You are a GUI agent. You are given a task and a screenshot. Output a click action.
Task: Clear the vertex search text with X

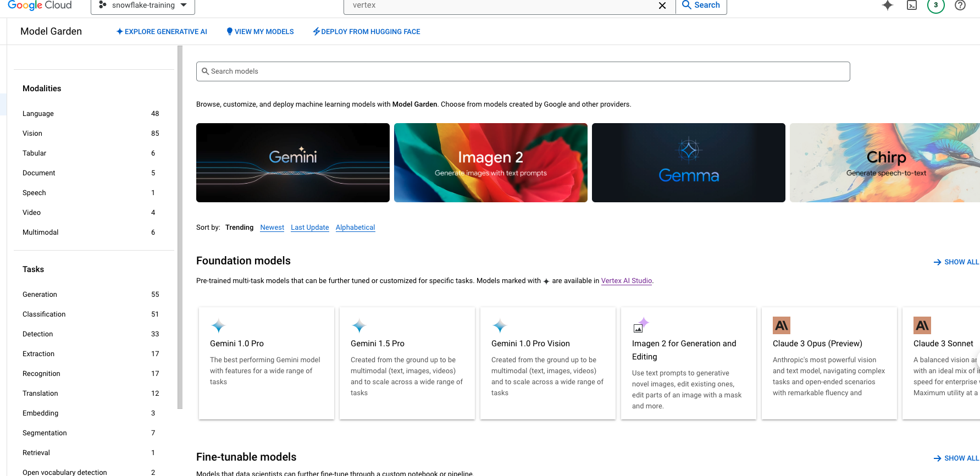click(x=662, y=5)
